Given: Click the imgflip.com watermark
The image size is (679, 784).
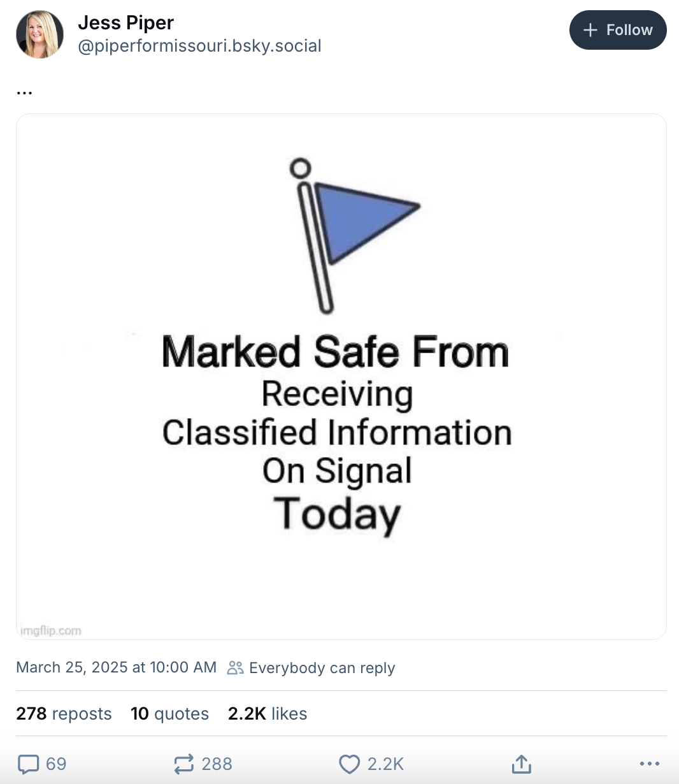Looking at the screenshot, I should pyautogui.click(x=51, y=630).
